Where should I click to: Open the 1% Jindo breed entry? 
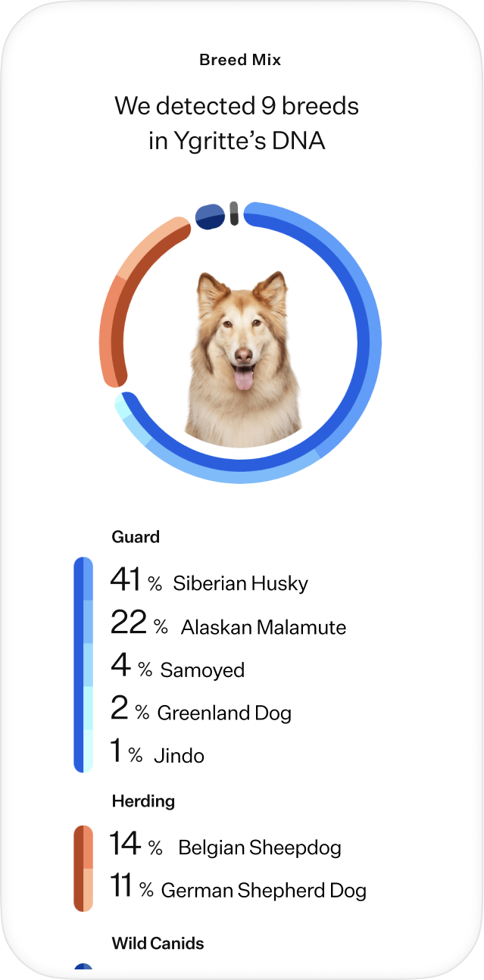click(x=158, y=754)
